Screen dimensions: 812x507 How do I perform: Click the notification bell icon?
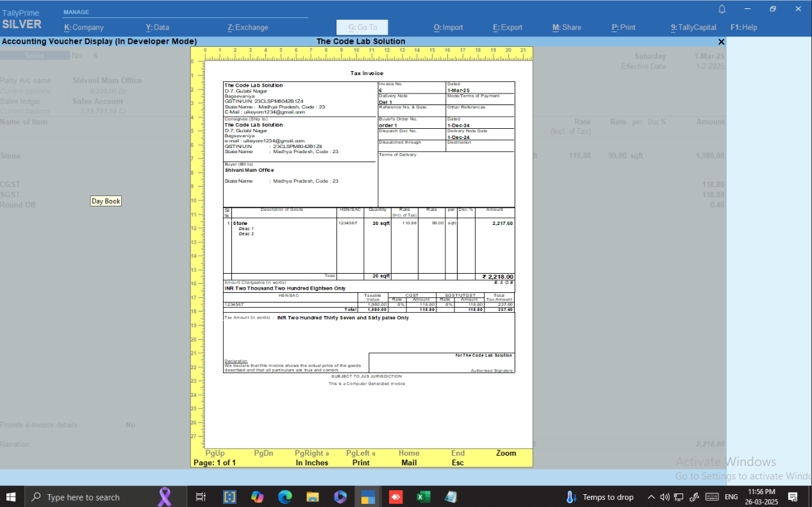(x=722, y=9)
